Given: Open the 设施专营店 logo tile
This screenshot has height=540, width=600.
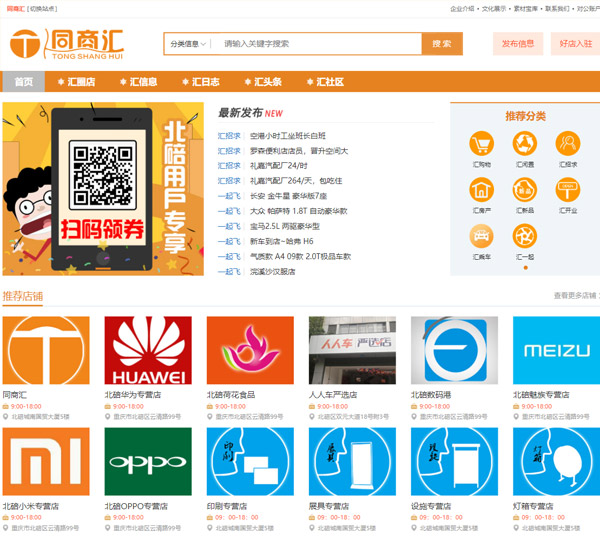Looking at the screenshot, I should pyautogui.click(x=455, y=462).
